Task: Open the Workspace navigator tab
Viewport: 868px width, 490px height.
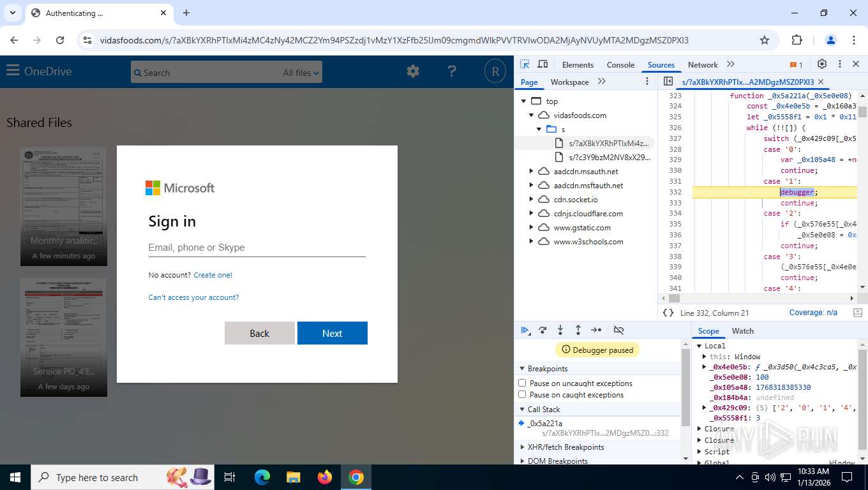Action: pos(569,82)
